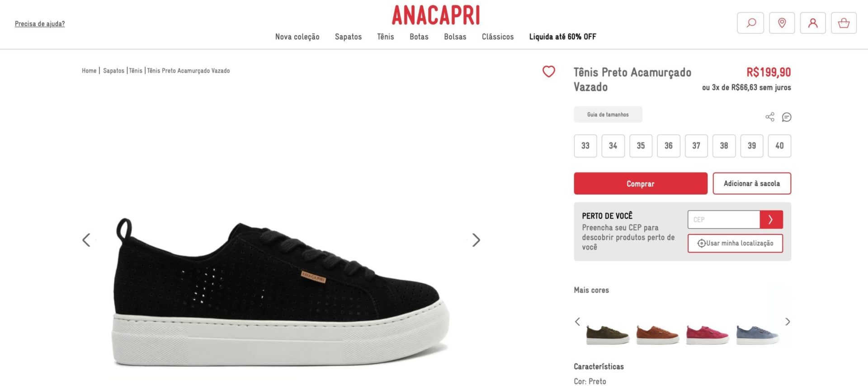Open the chat comment bubble icon
Viewport: 868px width, 386px height.
pos(787,117)
